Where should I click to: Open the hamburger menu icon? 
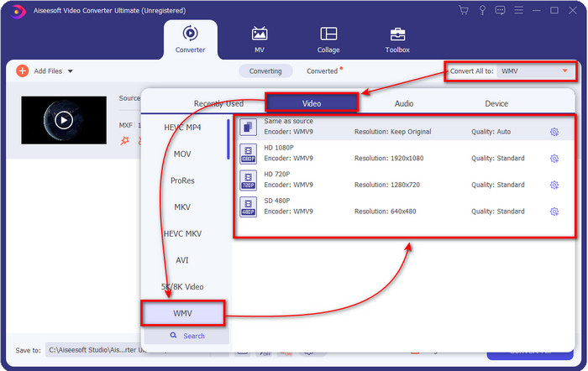[x=518, y=10]
